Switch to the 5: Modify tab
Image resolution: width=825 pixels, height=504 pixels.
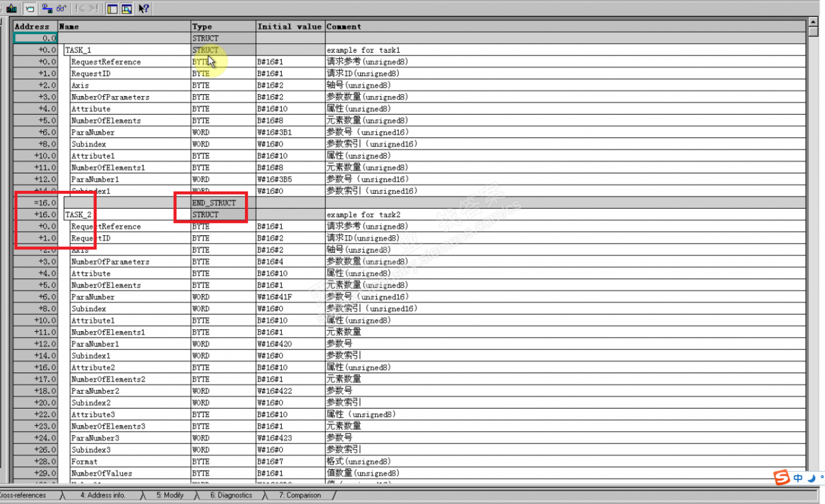click(x=170, y=495)
